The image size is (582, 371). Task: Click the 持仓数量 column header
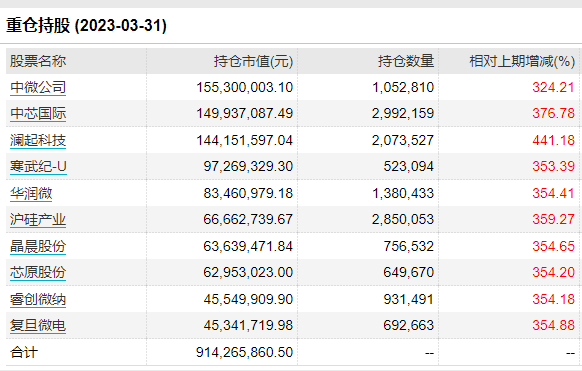406,61
